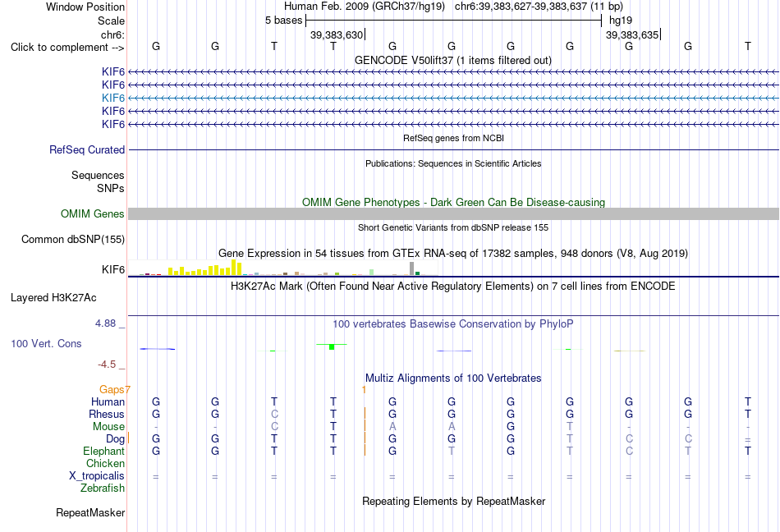The height and width of the screenshot is (532, 780).
Task: Click the "RefSeq Curated" track label
Action: [87, 149]
